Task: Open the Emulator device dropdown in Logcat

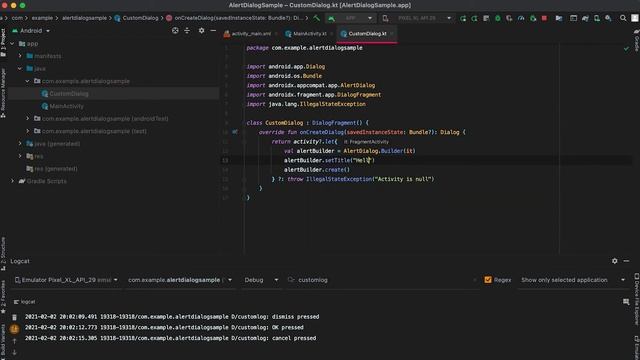Action: click(x=66, y=280)
